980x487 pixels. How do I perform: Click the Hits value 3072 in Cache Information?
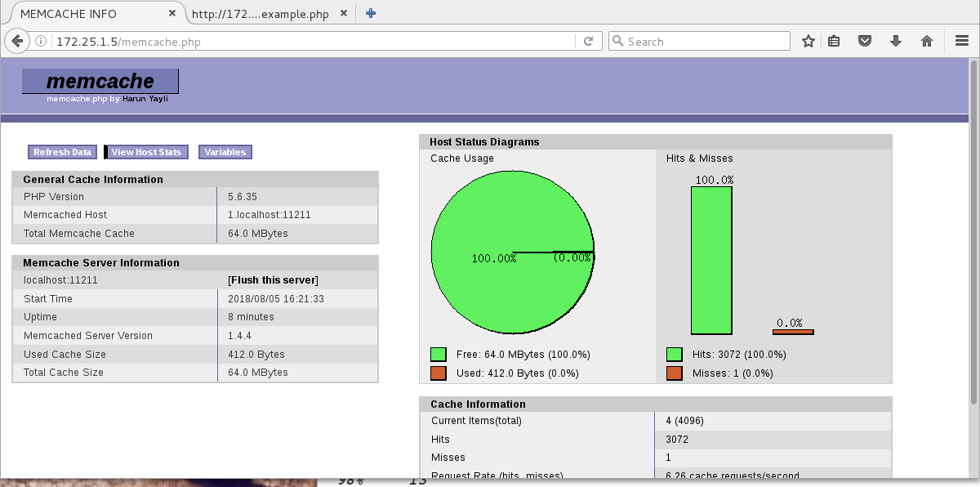click(678, 440)
